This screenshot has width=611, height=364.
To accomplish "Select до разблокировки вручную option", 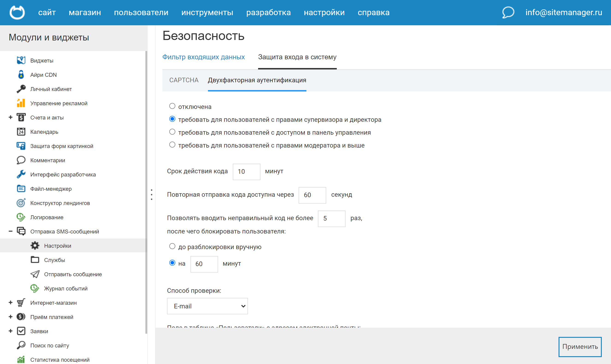I will (172, 246).
